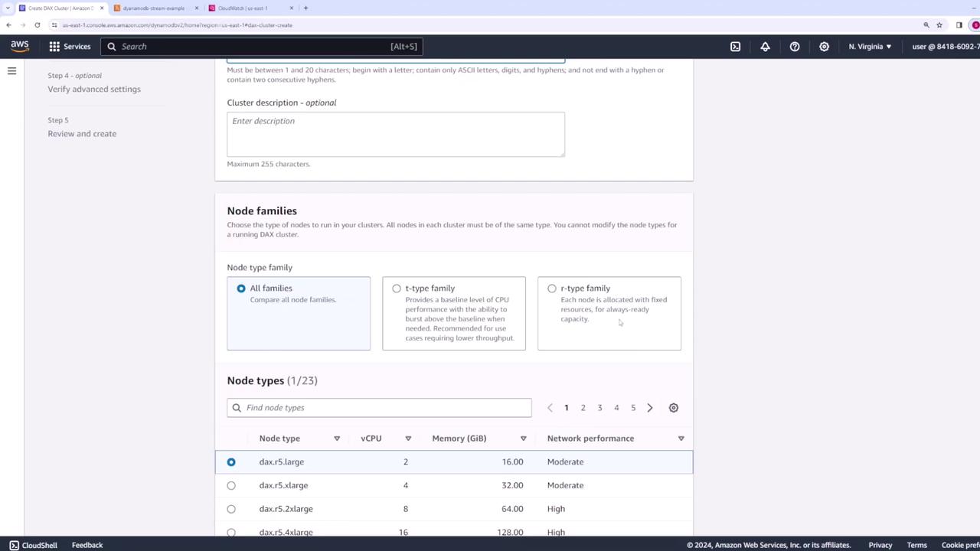Go to previous page of node types
This screenshot has width=980, height=551.
550,408
